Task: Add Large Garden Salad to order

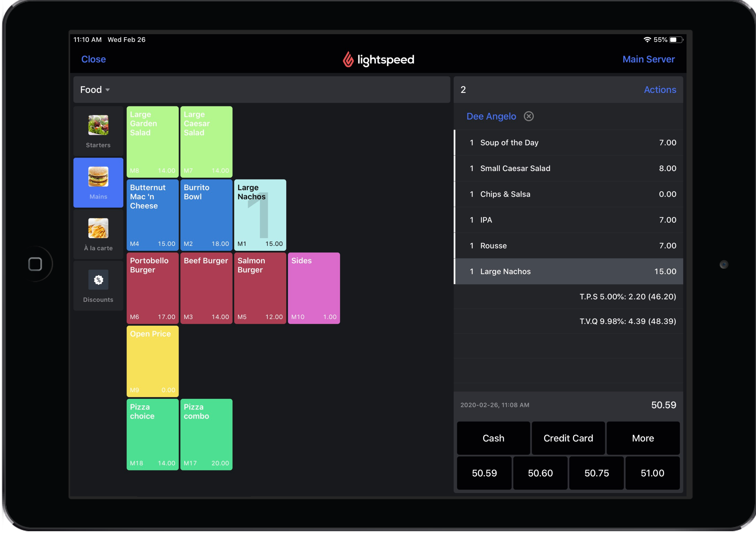Action: pos(153,142)
